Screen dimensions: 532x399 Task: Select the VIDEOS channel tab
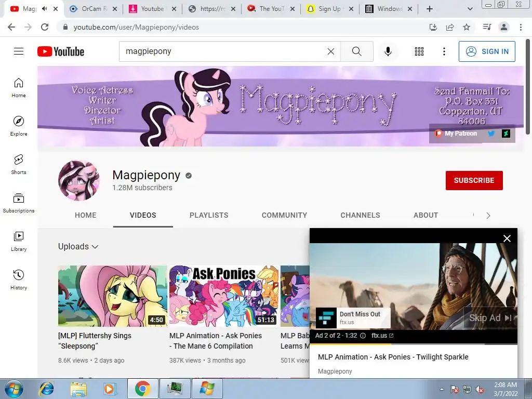[x=143, y=215]
